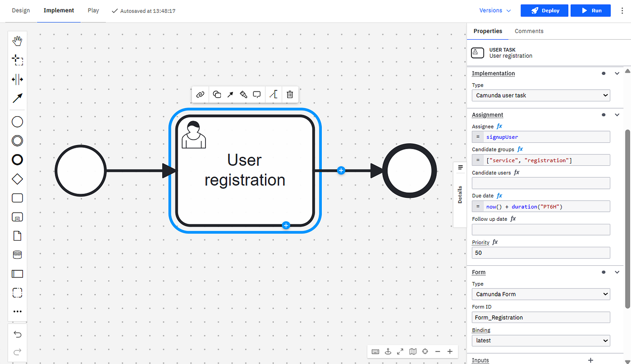Create a start event from palette
Viewport: 631px width, 364px height.
pyautogui.click(x=17, y=122)
